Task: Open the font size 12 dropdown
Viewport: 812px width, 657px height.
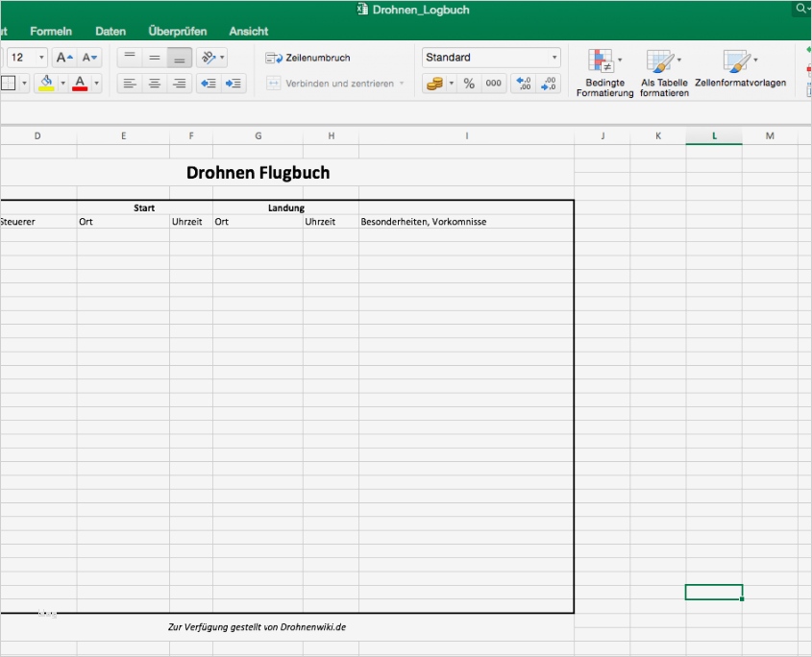Action: point(41,58)
